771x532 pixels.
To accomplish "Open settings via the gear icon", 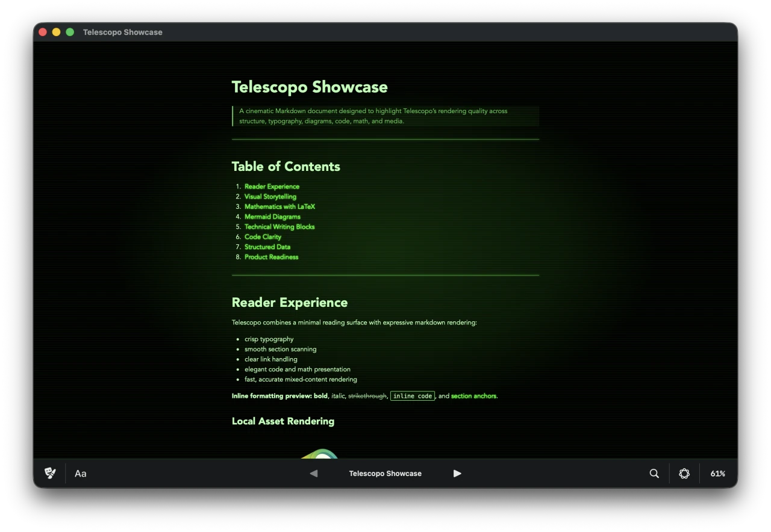I will [684, 474].
